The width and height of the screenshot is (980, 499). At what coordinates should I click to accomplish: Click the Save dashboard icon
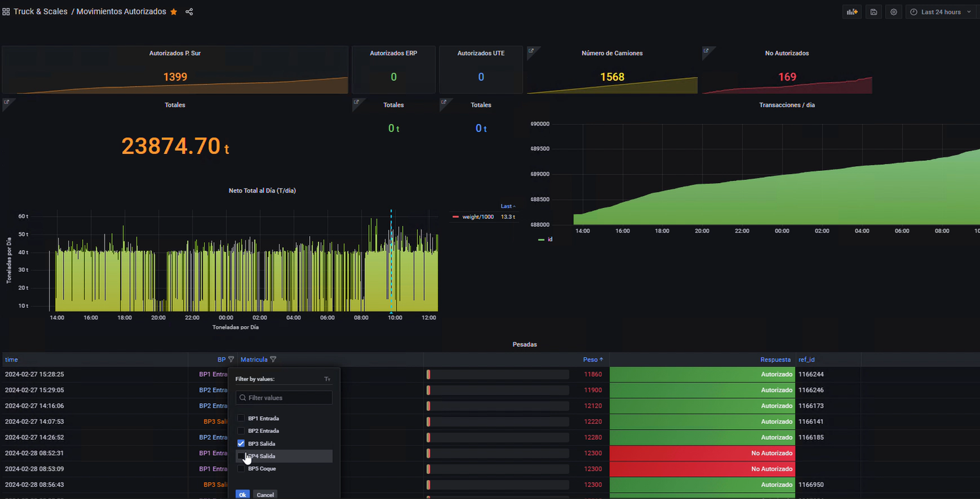click(874, 12)
